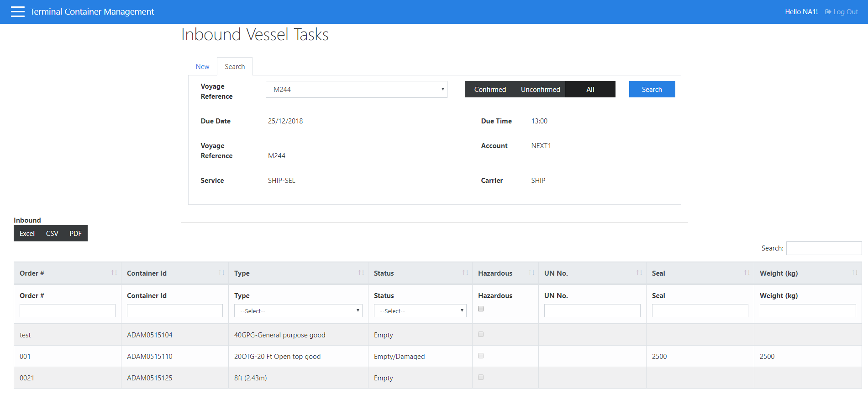
Task: Open order 001 link
Action: (x=25, y=356)
